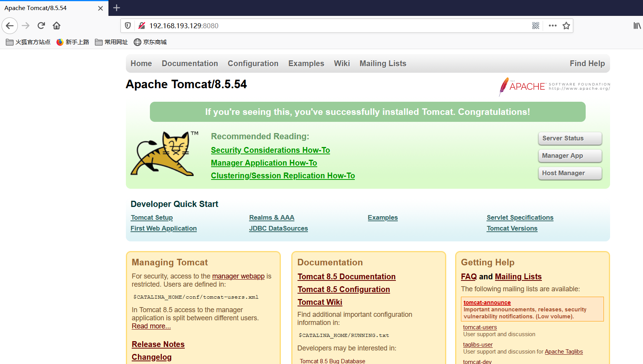This screenshot has width=643, height=364.
Task: Click the Apache Software Foundation logo
Action: (554, 87)
